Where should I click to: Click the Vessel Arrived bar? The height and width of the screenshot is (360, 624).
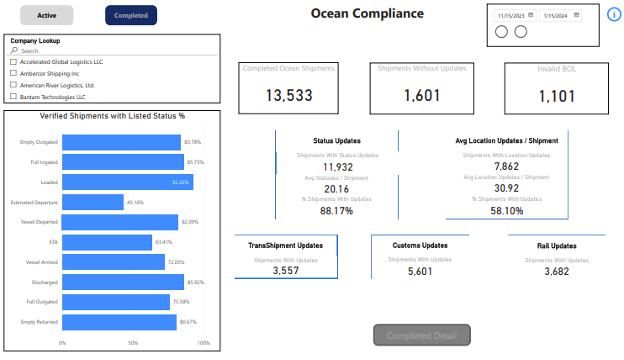(113, 262)
